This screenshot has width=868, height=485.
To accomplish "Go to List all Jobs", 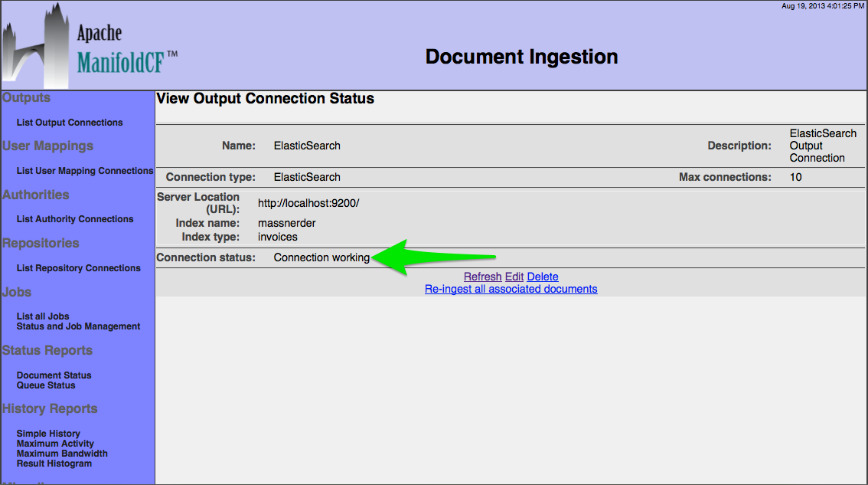I will [x=43, y=316].
